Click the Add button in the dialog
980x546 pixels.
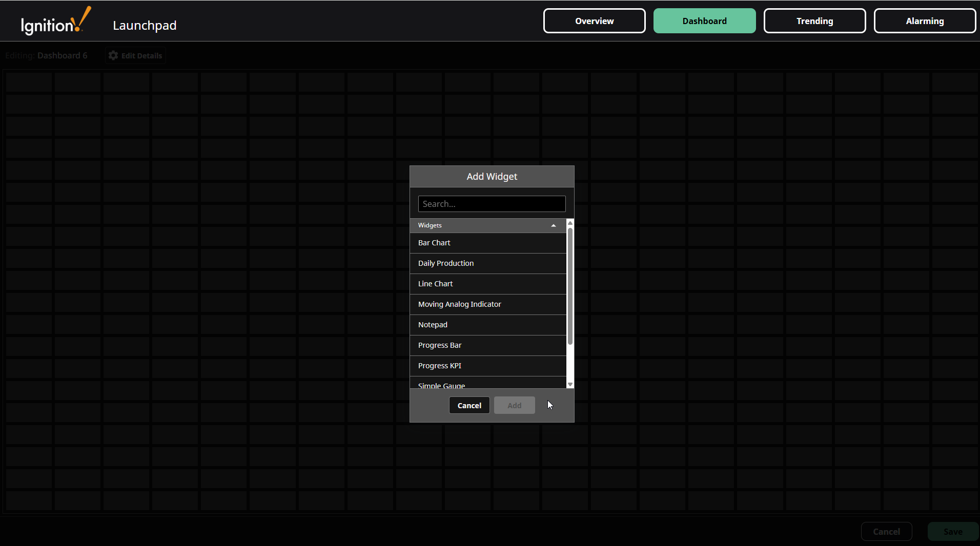514,405
